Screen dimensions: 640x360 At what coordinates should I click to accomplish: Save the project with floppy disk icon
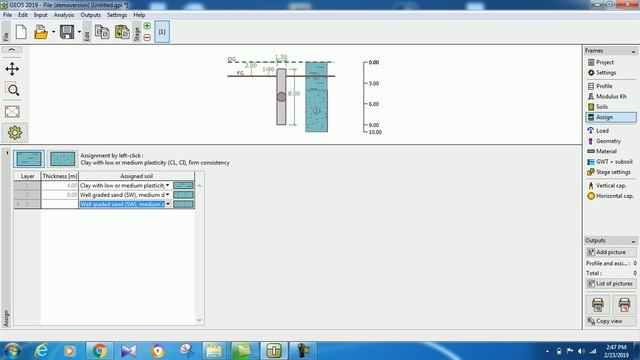coord(67,32)
